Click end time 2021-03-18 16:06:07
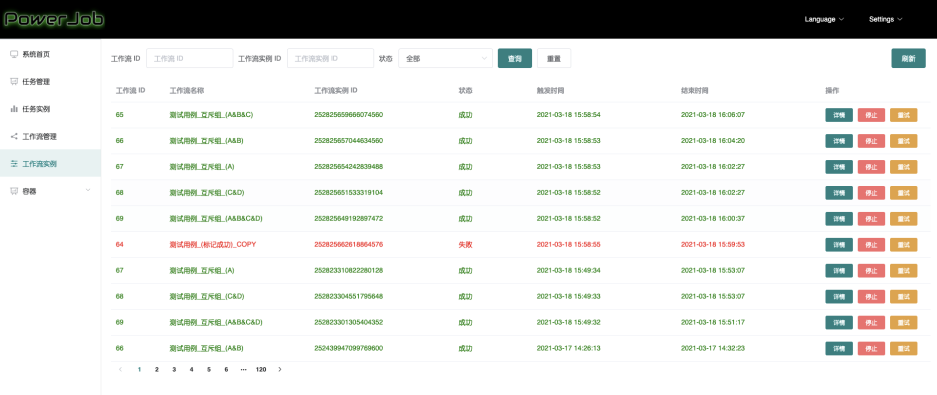Screen dimensions: 937x395 point(713,115)
